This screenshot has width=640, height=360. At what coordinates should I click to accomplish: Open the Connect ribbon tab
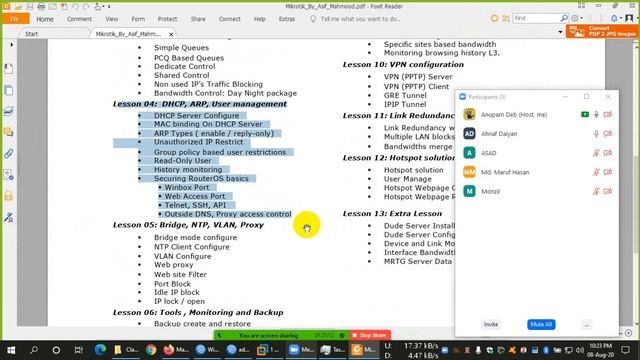click(x=229, y=19)
